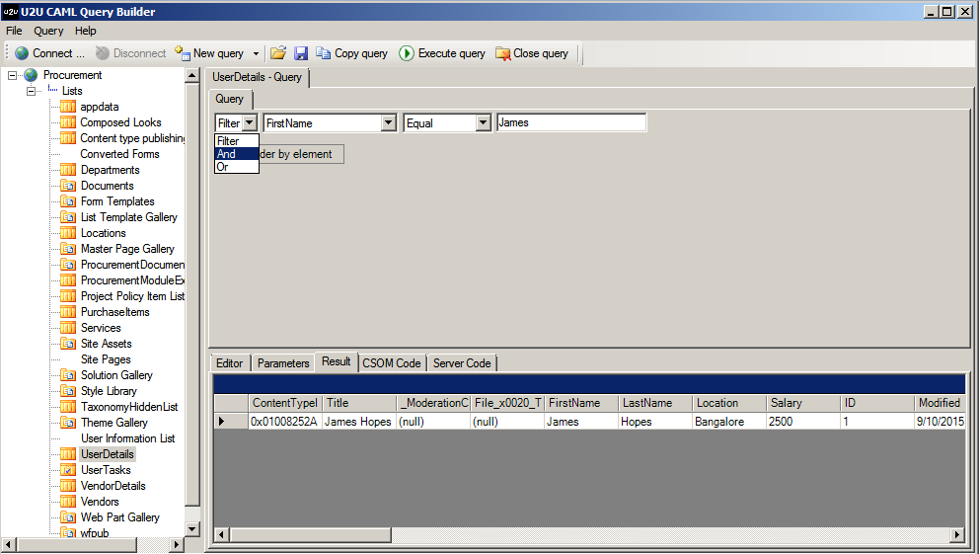This screenshot has height=554, width=980.
Task: Click the Procurement site globe icon
Action: [31, 75]
